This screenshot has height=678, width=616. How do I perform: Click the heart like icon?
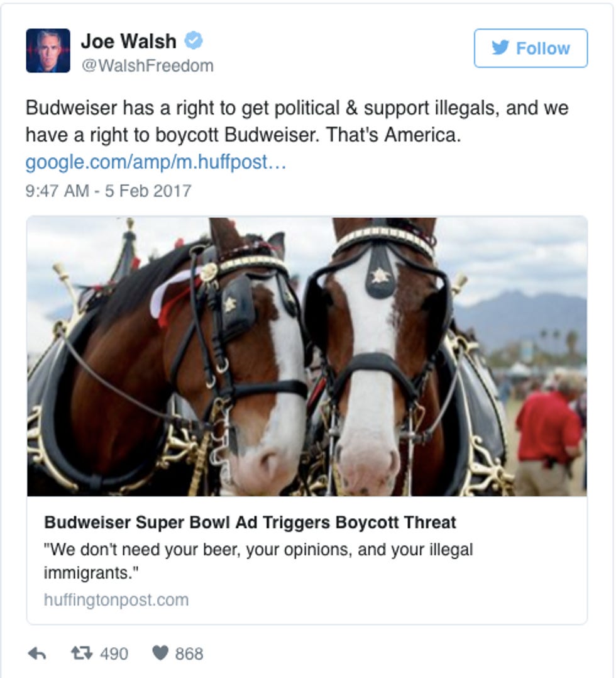[160, 653]
